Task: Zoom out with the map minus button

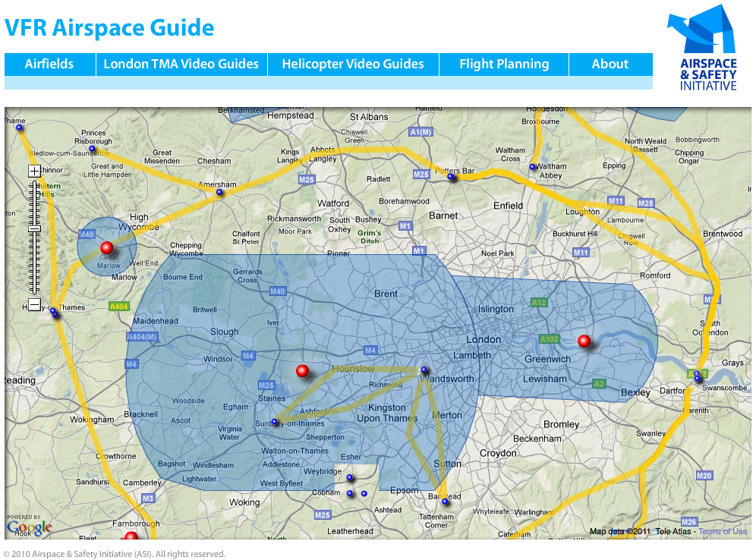Action: coord(34,304)
